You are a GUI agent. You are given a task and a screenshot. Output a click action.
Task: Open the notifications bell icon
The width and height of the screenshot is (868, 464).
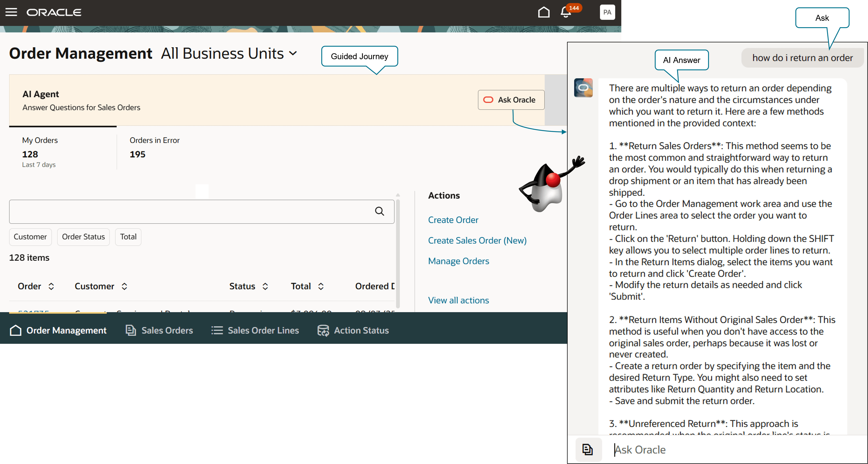tap(566, 13)
